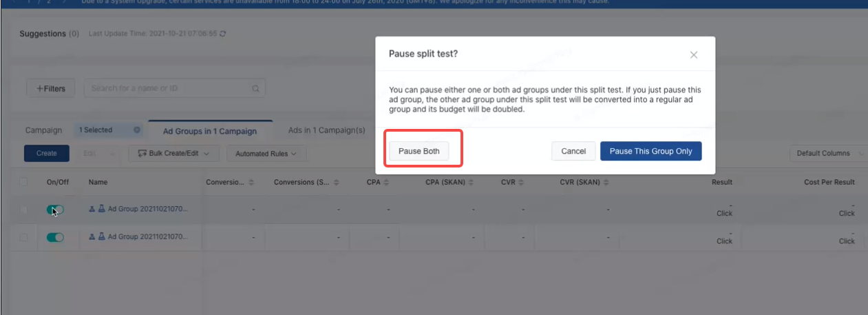Switch to the Ads in 1 Campaign(s) tab
Screen dimensions: 868x315
326,130
